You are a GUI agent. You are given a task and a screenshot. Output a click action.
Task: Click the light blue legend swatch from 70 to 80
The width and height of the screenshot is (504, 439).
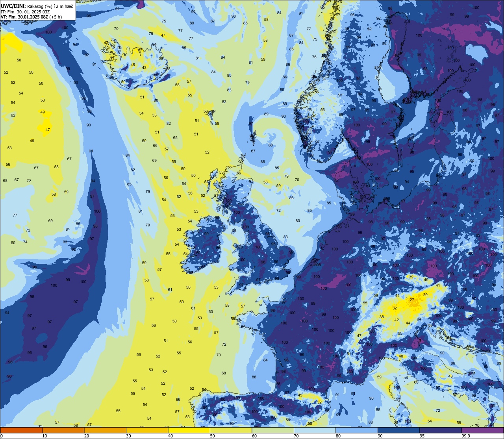pyautogui.click(x=315, y=430)
